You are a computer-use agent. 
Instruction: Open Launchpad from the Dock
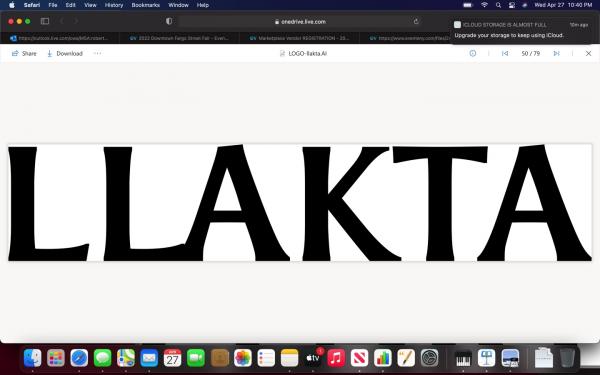tap(56, 359)
